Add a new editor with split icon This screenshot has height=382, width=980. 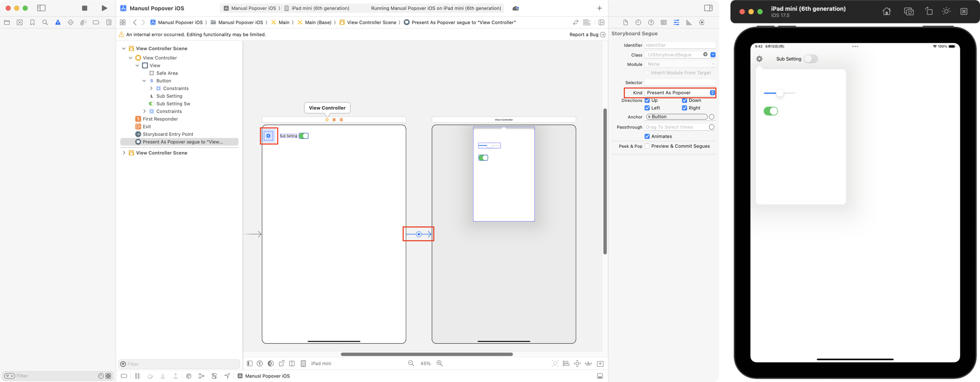click(x=601, y=22)
